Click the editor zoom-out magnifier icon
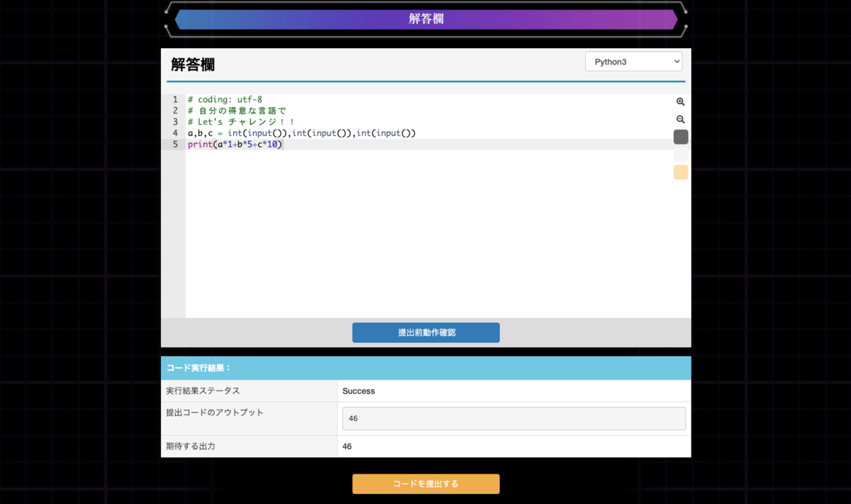Image resolution: width=851 pixels, height=504 pixels. [x=680, y=118]
